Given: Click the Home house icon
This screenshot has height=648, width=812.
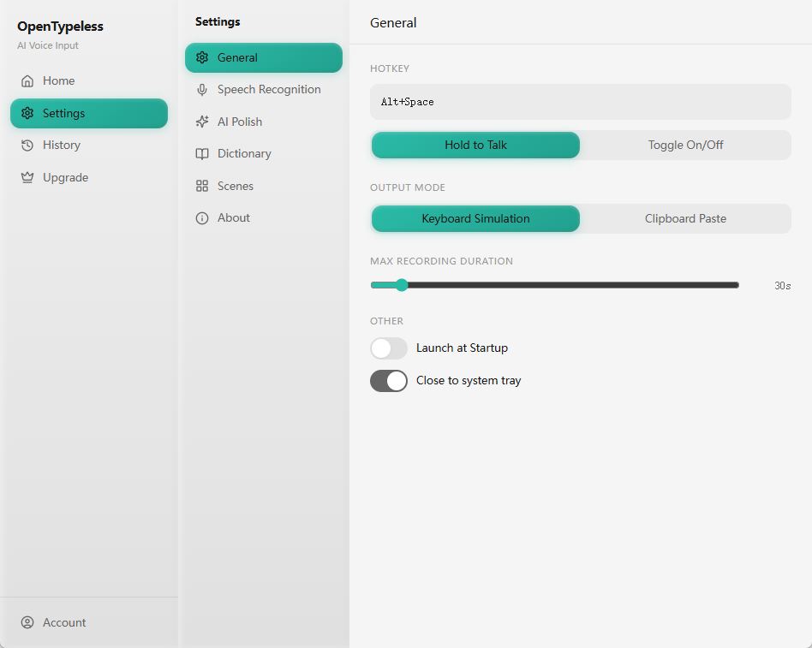Looking at the screenshot, I should tap(27, 80).
